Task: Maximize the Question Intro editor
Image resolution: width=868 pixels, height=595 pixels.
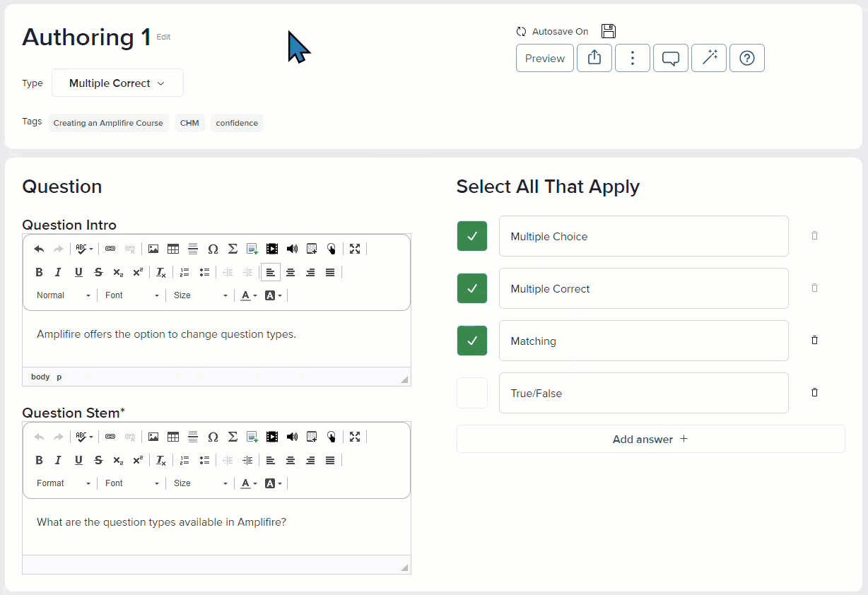Action: tap(355, 249)
